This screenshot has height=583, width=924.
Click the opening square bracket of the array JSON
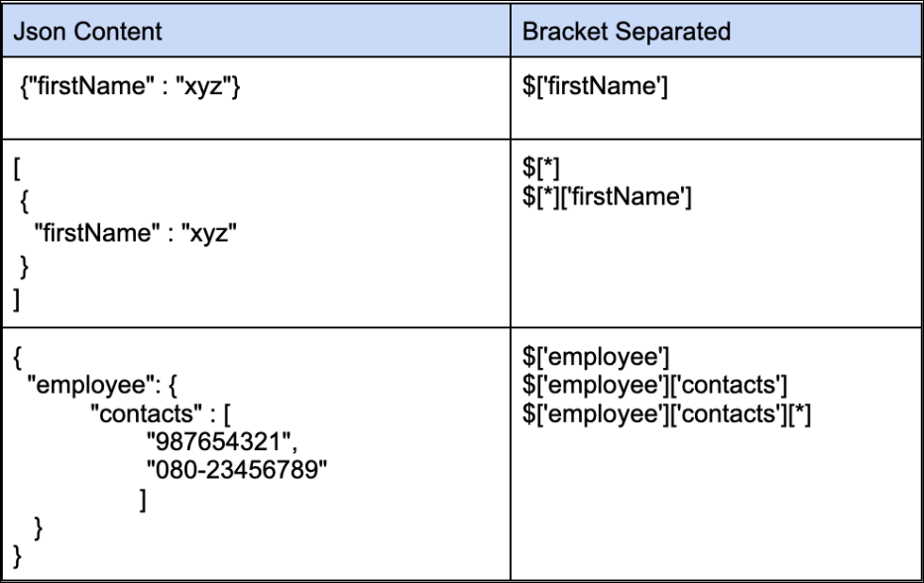point(17,170)
